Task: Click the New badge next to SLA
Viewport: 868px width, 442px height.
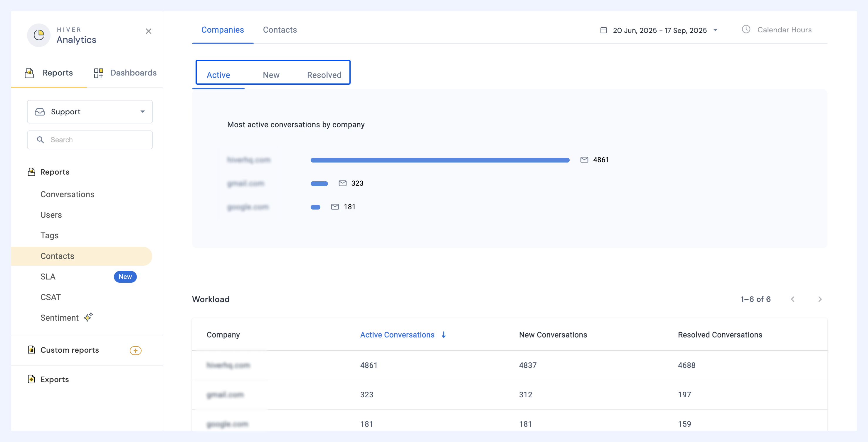Action: click(x=125, y=277)
